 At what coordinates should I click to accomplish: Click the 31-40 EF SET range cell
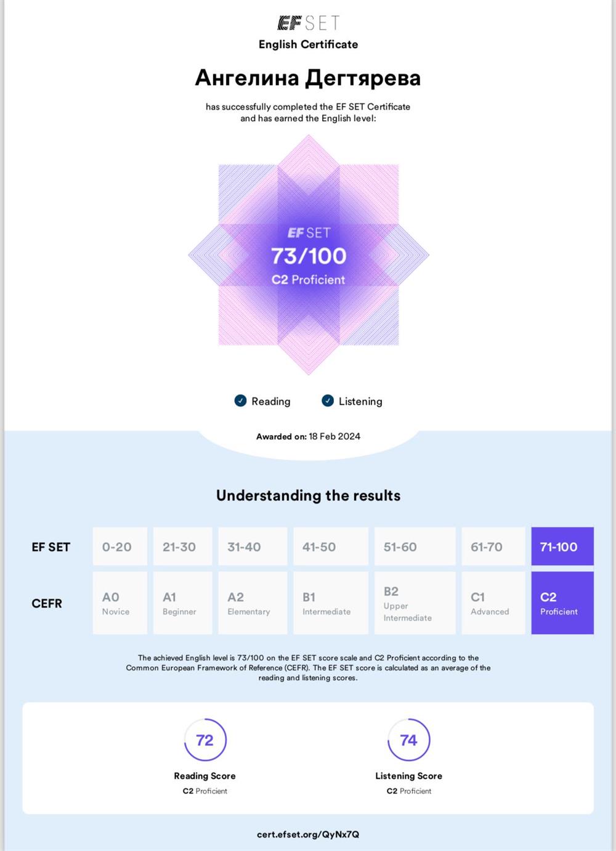(x=253, y=546)
